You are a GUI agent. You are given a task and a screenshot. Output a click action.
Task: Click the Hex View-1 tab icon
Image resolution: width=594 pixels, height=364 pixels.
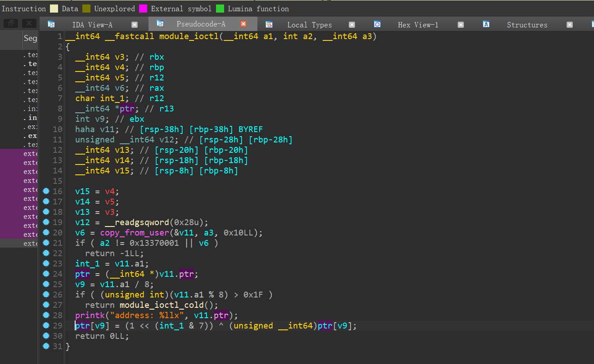(378, 24)
